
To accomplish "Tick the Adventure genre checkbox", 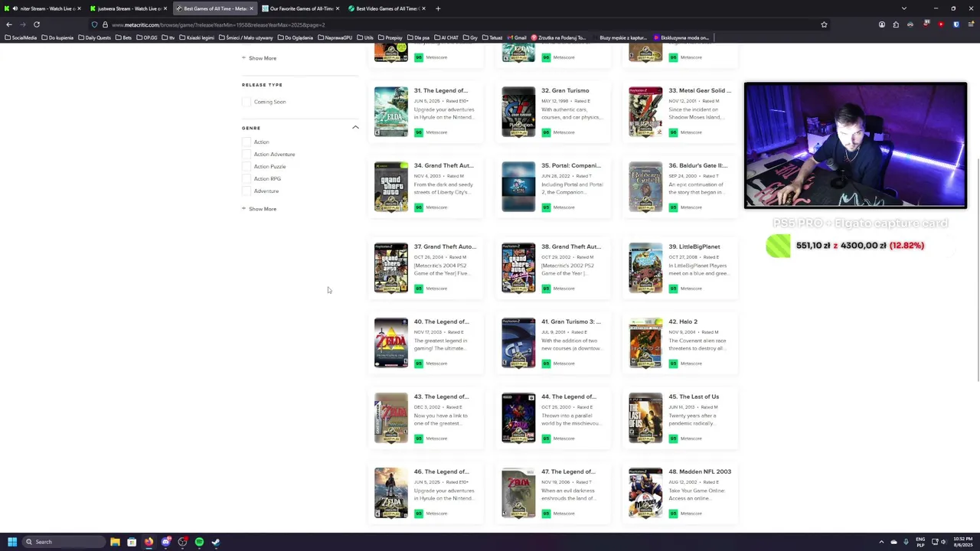I will (x=246, y=191).
